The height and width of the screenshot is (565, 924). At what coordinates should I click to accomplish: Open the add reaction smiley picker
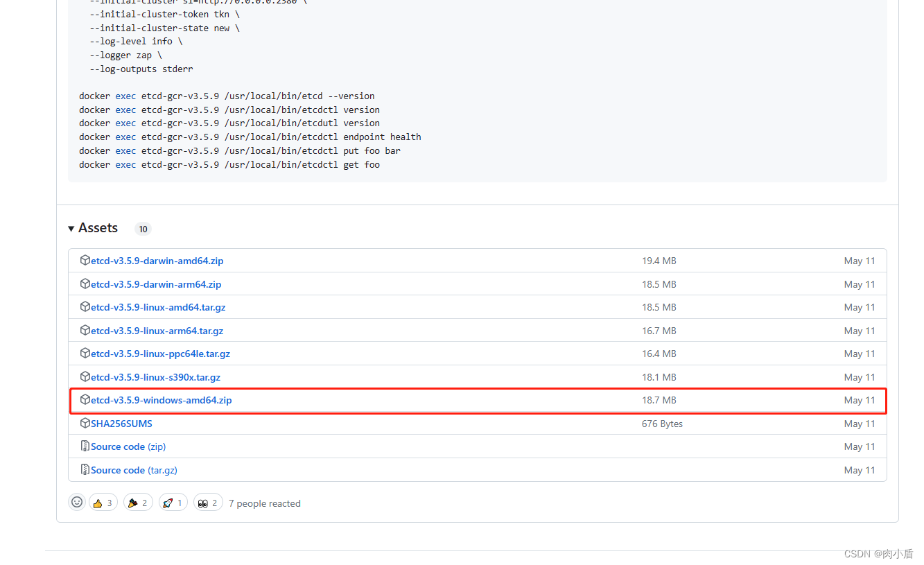[77, 502]
